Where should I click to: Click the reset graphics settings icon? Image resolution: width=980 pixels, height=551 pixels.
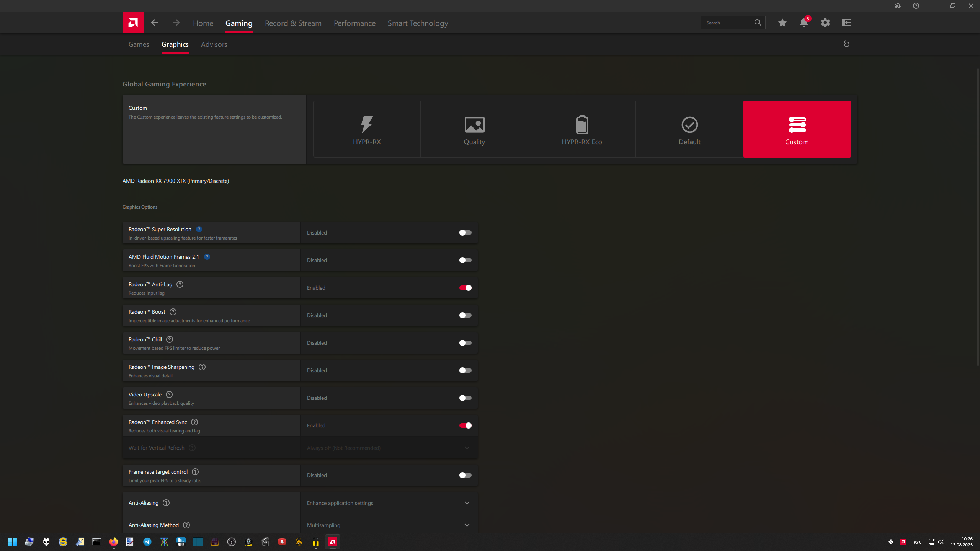click(846, 44)
